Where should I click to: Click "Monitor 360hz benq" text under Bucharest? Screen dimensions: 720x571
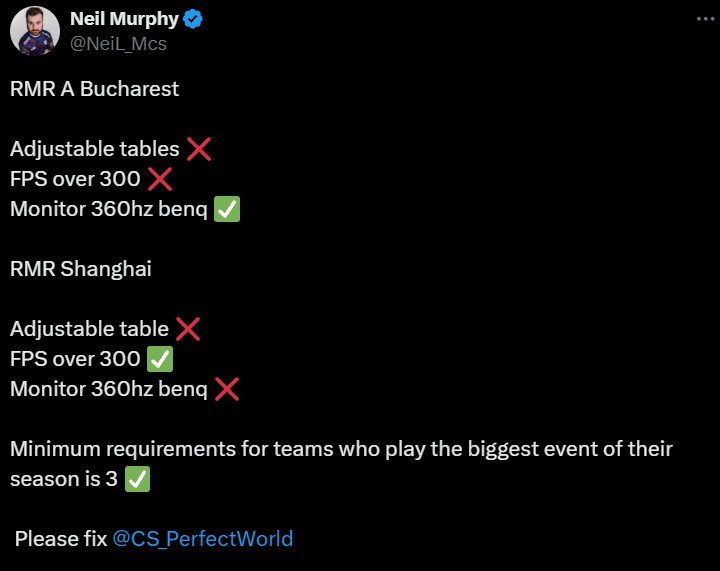108,209
